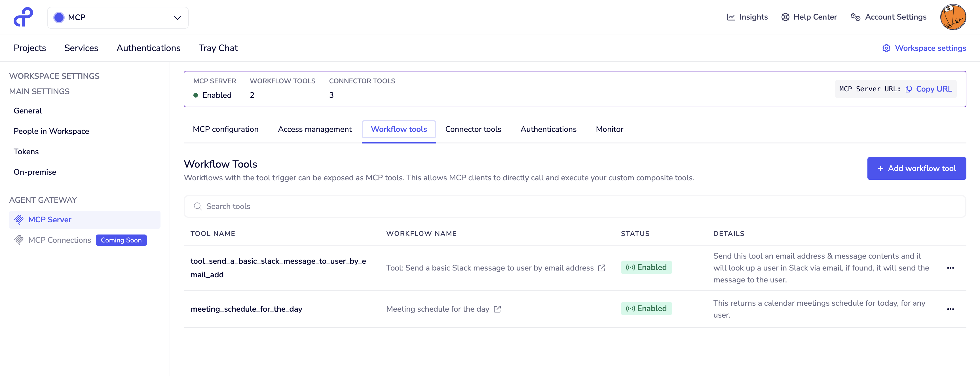Open the MCP workspace dropdown
The image size is (980, 376).
point(118,18)
